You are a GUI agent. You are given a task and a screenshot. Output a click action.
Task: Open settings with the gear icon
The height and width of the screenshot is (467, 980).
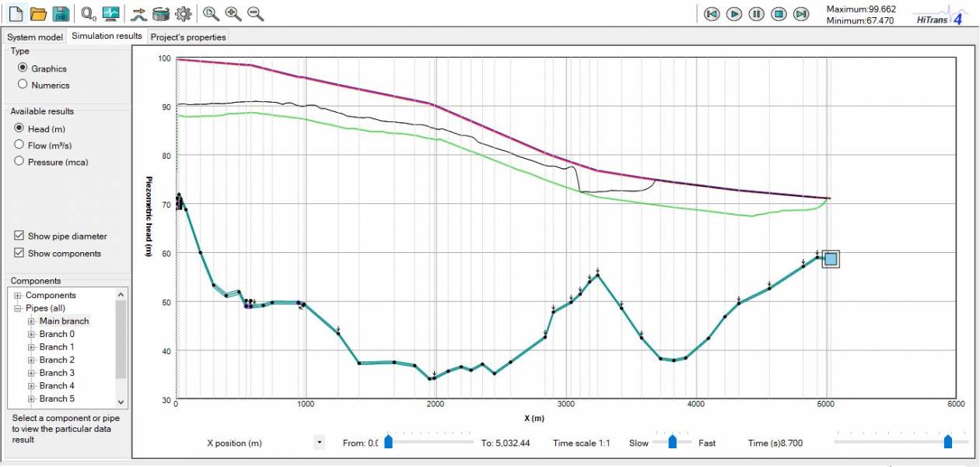tap(184, 13)
